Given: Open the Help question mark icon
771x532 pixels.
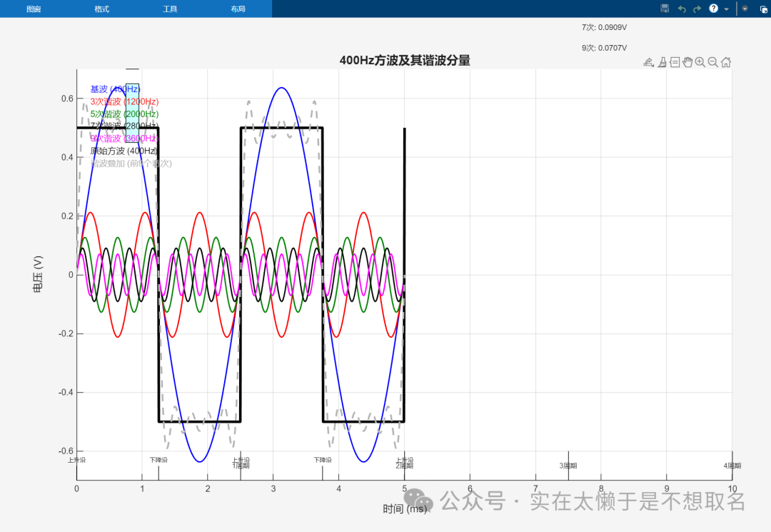Looking at the screenshot, I should click(713, 9).
